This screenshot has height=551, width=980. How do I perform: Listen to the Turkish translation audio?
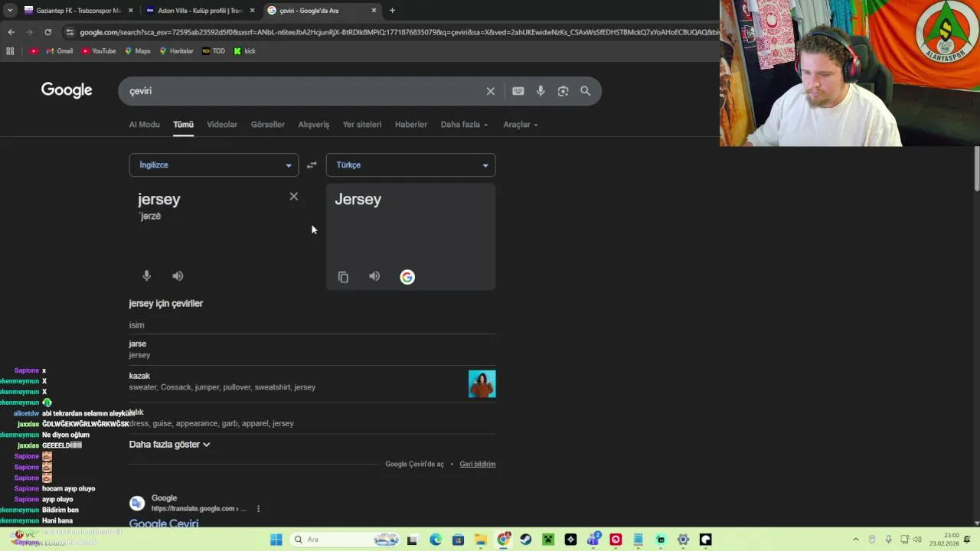pyautogui.click(x=374, y=276)
